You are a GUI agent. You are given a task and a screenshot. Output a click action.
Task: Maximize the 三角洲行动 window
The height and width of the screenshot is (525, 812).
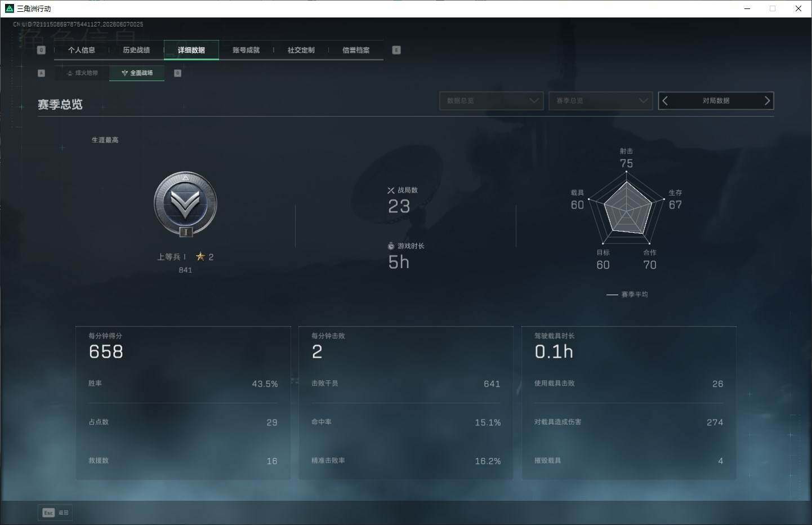pyautogui.click(x=773, y=8)
